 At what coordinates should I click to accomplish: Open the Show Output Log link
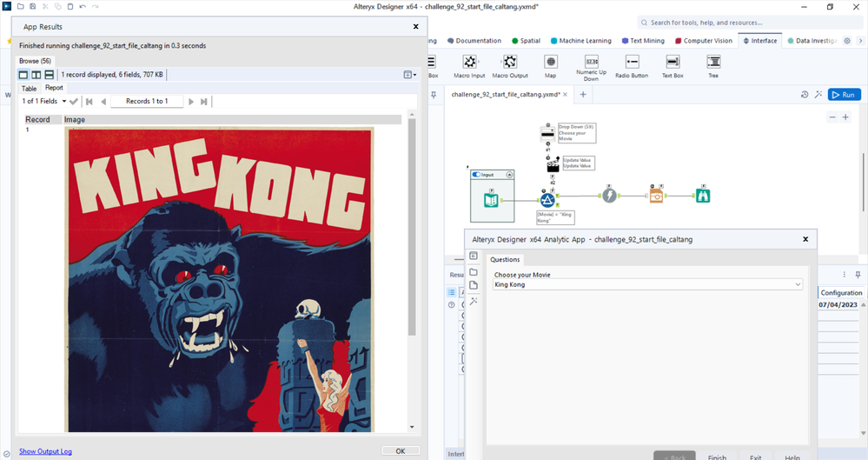pyautogui.click(x=45, y=451)
